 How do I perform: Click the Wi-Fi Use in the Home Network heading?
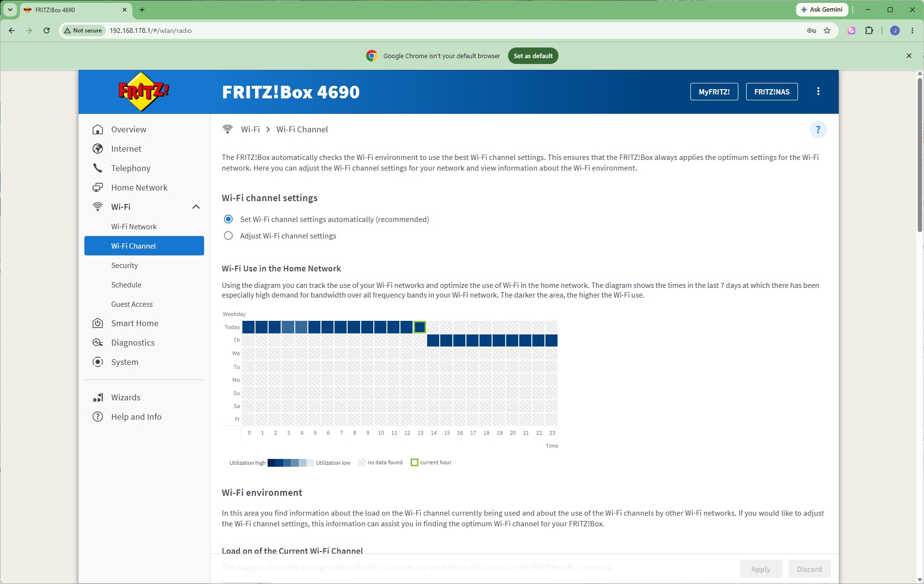281,268
